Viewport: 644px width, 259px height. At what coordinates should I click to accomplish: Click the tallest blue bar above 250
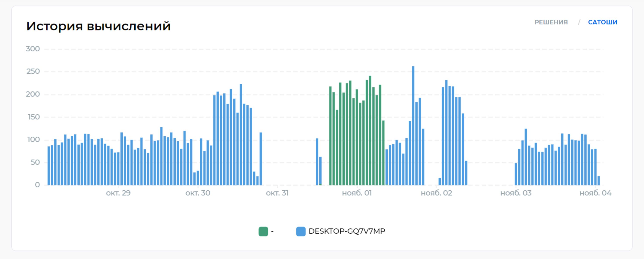point(413,126)
